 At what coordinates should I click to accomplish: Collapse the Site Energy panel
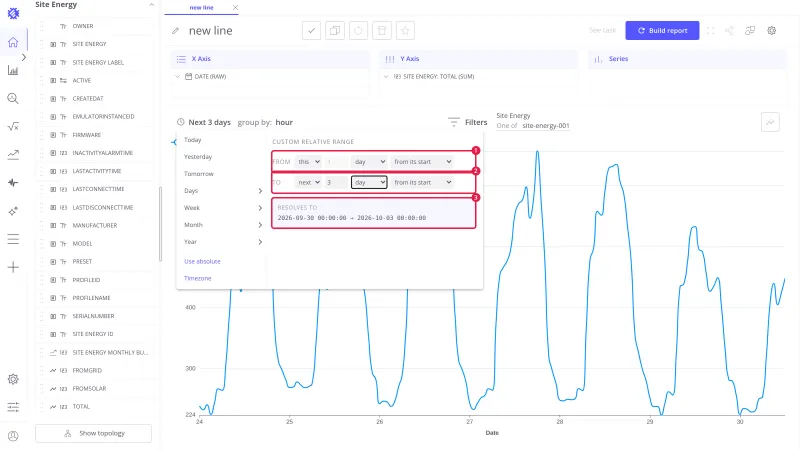click(151, 5)
